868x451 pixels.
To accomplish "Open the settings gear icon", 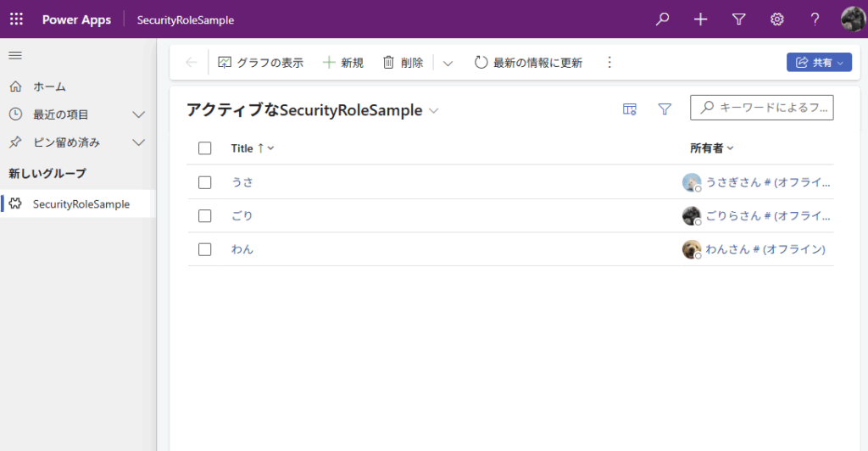I will [x=776, y=19].
